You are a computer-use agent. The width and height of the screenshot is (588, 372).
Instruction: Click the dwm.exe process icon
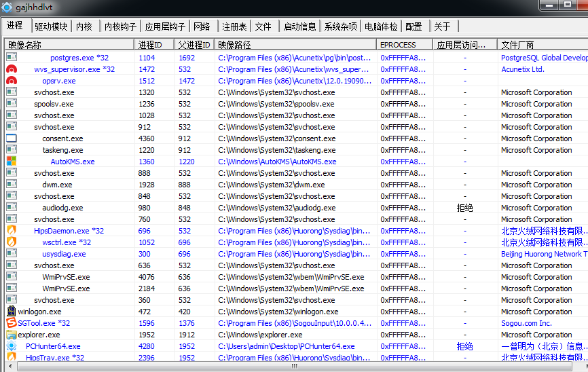point(12,185)
